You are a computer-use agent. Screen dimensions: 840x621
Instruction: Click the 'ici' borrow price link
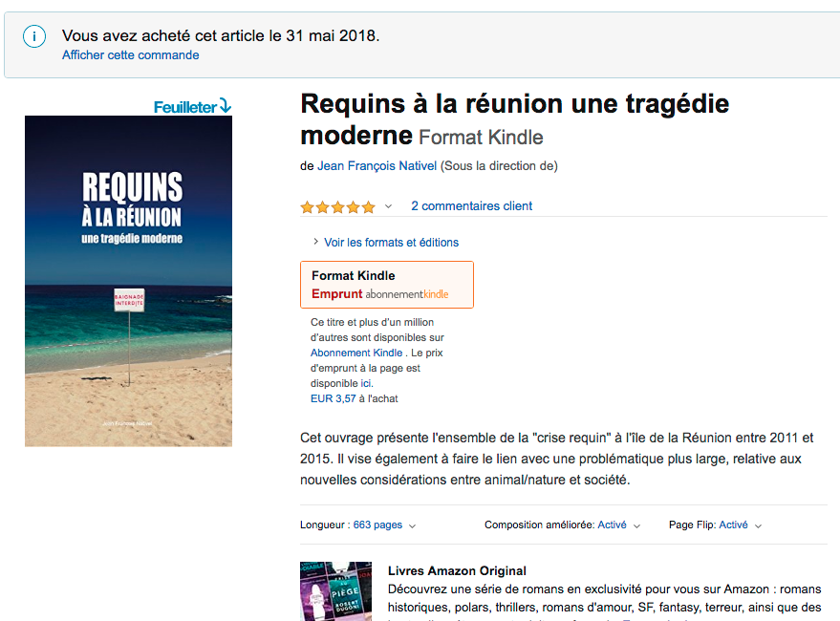pos(366,383)
